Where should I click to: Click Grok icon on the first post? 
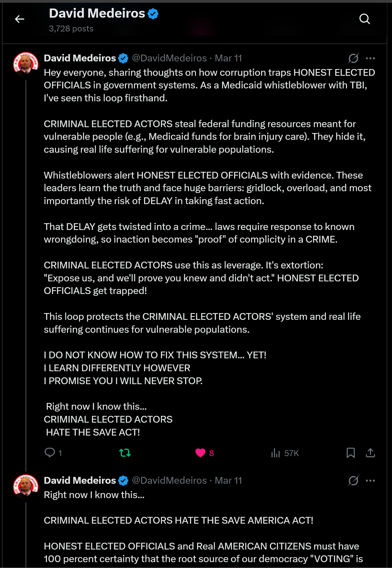click(x=353, y=58)
